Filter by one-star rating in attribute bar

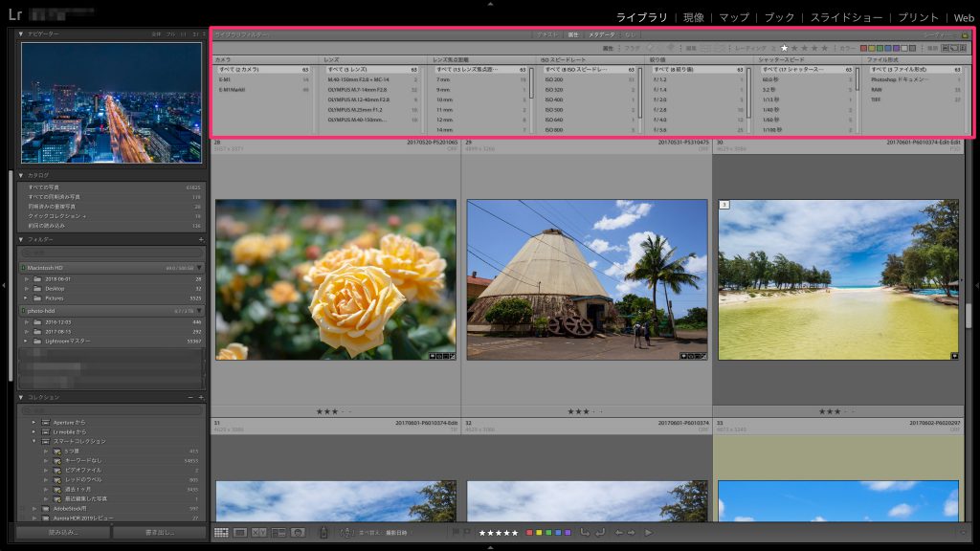pyautogui.click(x=785, y=48)
